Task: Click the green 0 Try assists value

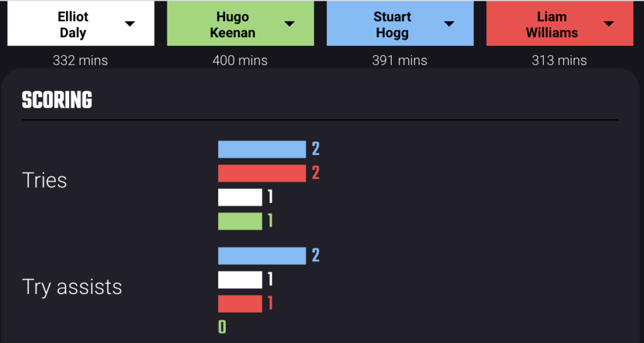Action: click(222, 327)
